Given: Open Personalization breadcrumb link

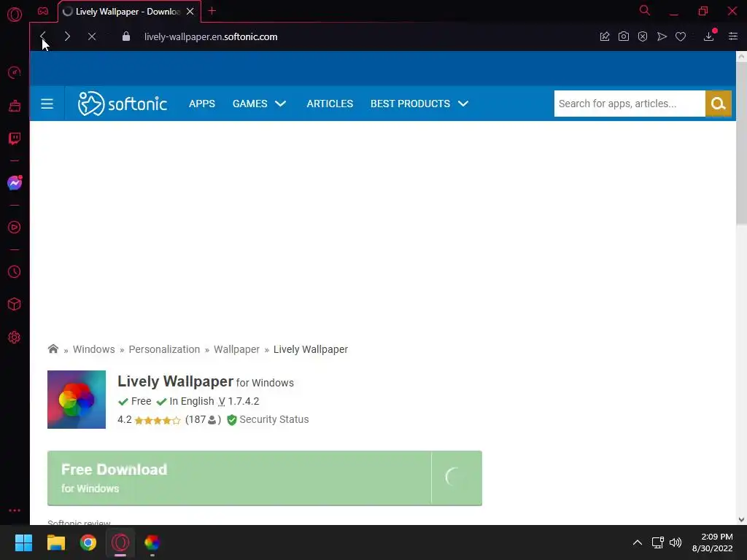Looking at the screenshot, I should point(164,349).
